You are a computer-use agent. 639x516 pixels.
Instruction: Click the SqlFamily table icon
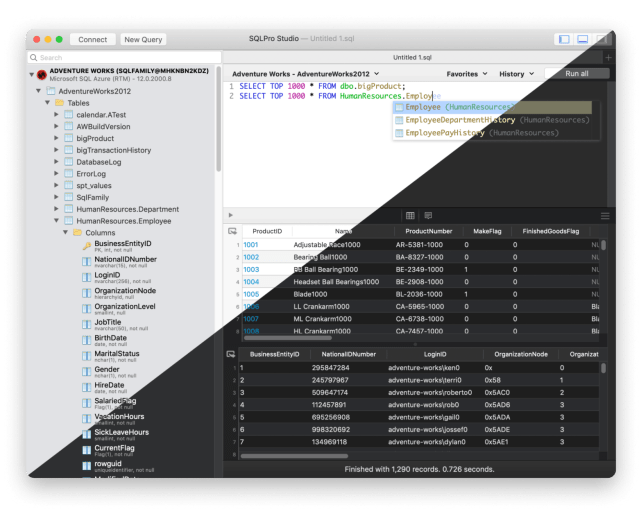click(69, 197)
